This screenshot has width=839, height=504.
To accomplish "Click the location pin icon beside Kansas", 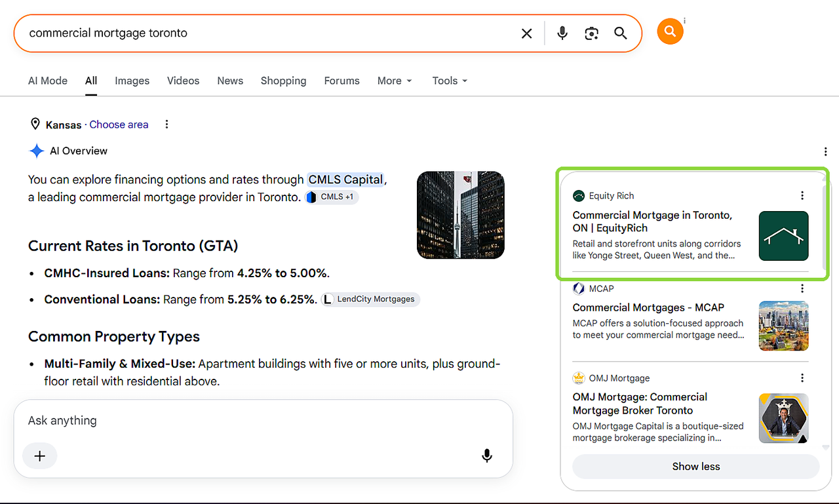I will tap(35, 125).
